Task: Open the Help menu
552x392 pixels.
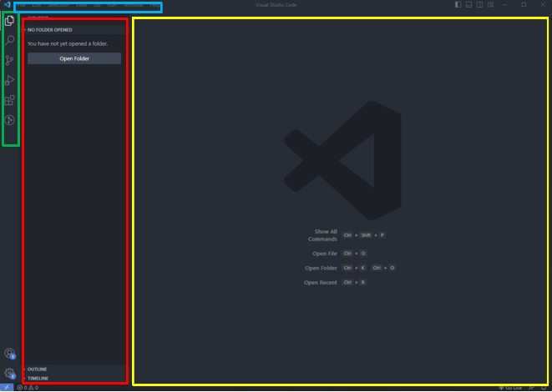Action: (x=154, y=5)
